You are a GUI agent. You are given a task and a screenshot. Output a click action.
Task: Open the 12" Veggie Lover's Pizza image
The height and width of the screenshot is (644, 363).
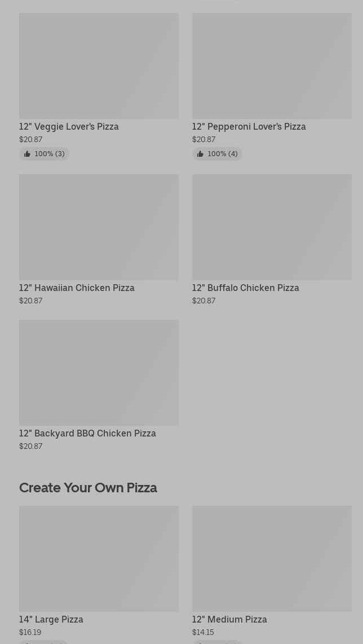99,66
